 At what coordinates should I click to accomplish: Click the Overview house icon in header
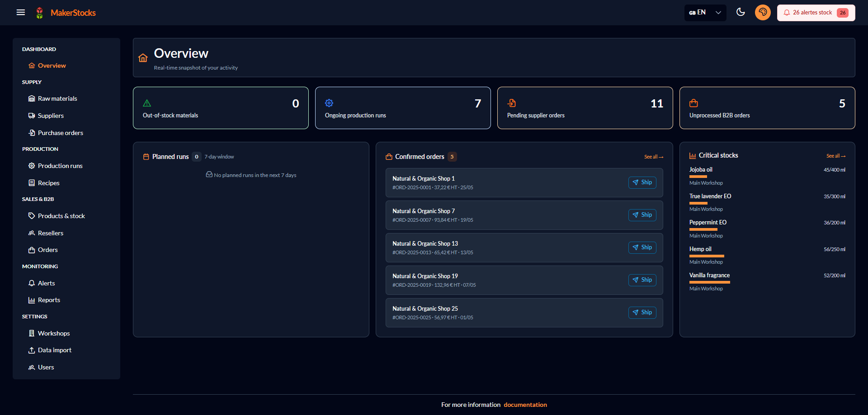click(x=143, y=58)
